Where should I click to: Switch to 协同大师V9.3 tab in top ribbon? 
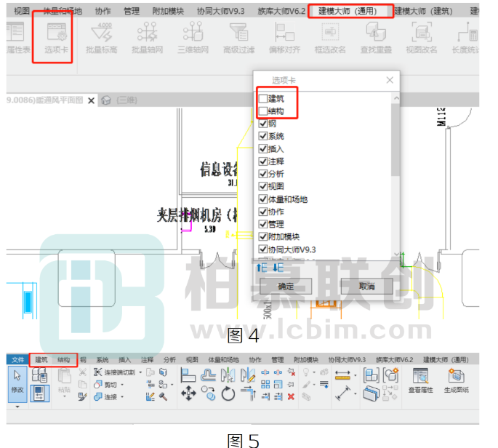220,11
